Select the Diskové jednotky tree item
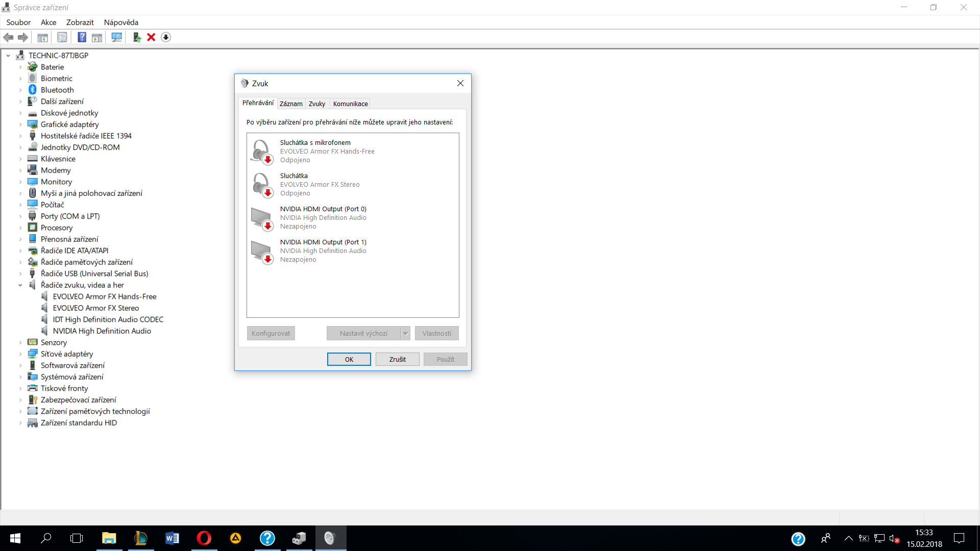Screen dimensions: 980x551 [x=69, y=113]
